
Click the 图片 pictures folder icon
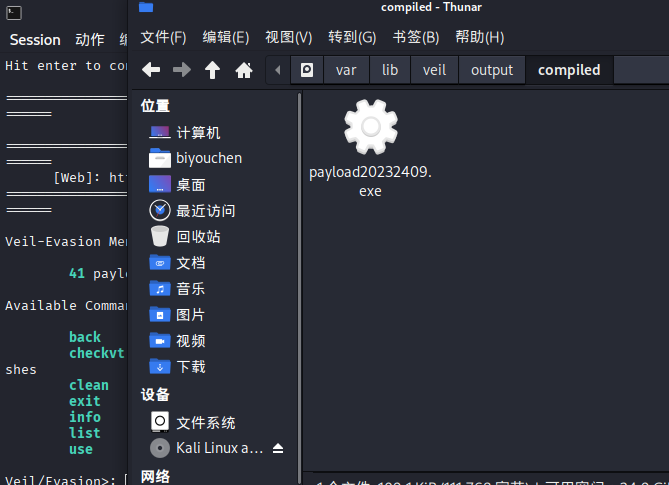tap(160, 314)
